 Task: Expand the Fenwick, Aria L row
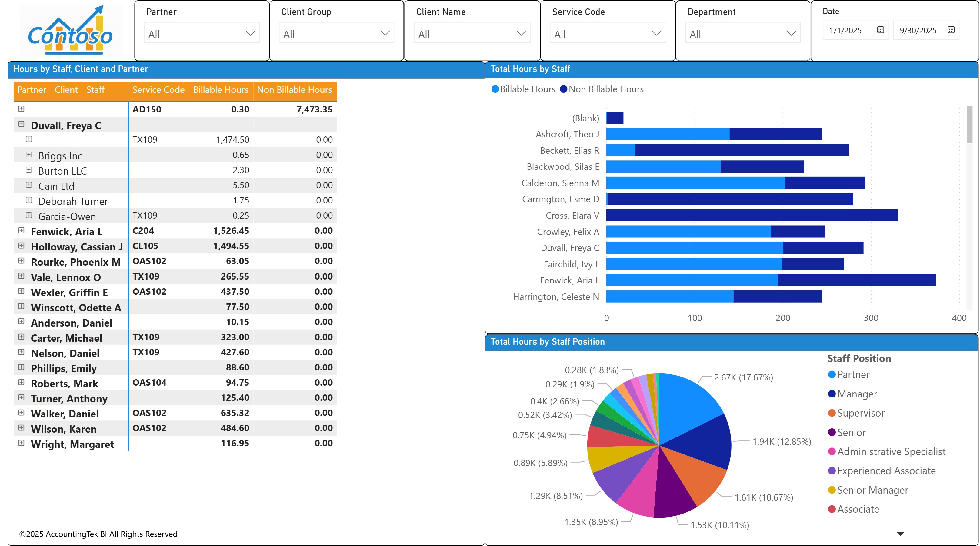click(x=21, y=231)
